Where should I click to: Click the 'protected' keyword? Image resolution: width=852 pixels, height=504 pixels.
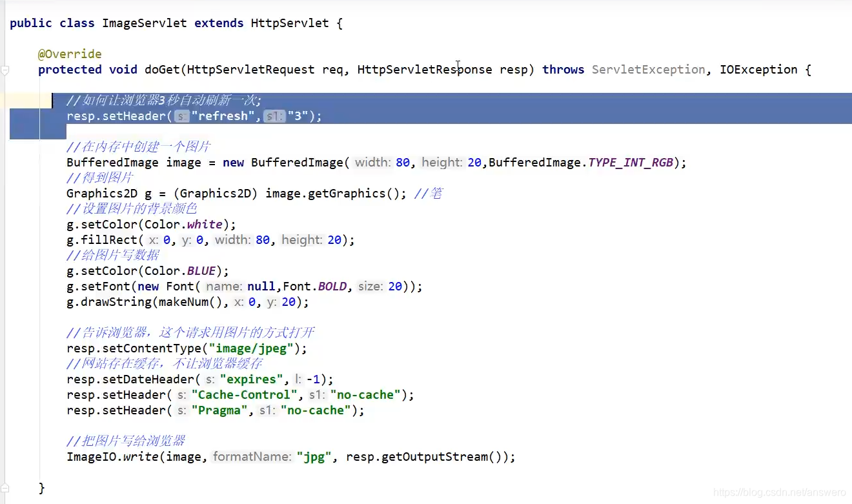pyautogui.click(x=70, y=70)
